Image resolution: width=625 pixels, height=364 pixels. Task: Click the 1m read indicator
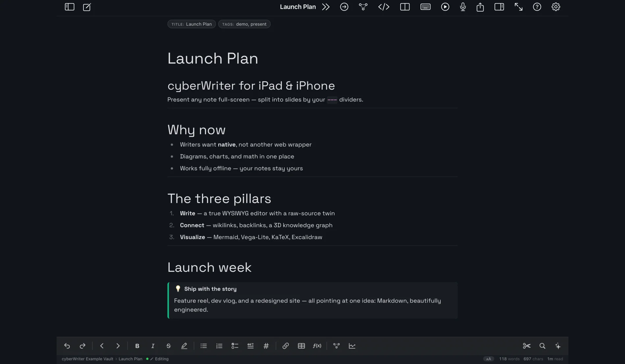[555, 359]
